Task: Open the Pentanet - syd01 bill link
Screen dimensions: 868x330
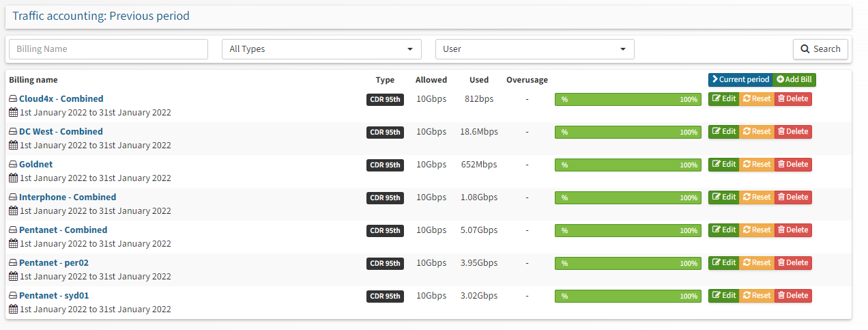Action: [x=54, y=296]
